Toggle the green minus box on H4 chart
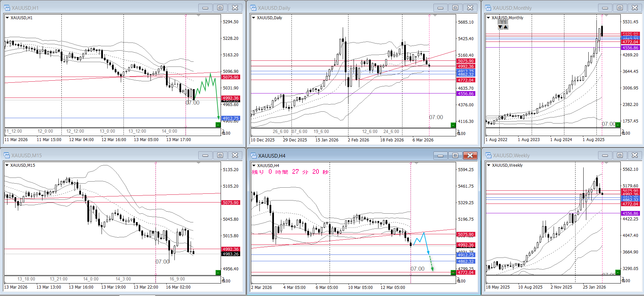 453,272
